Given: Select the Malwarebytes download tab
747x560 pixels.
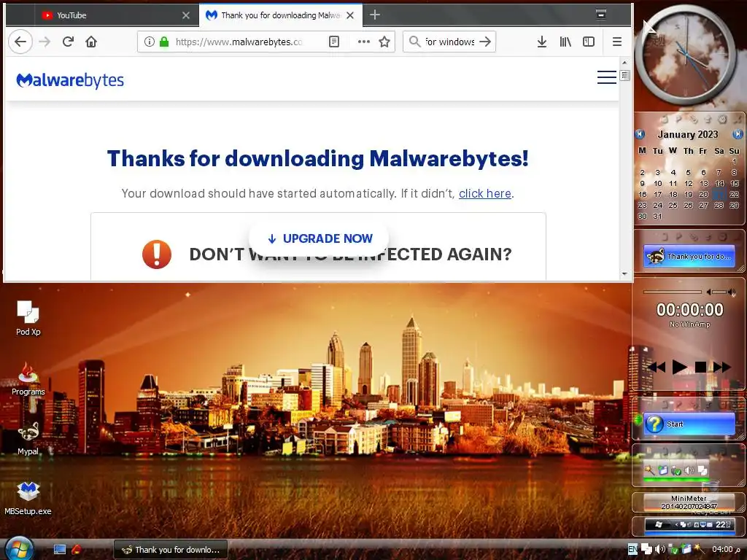Looking at the screenshot, I should 280,15.
